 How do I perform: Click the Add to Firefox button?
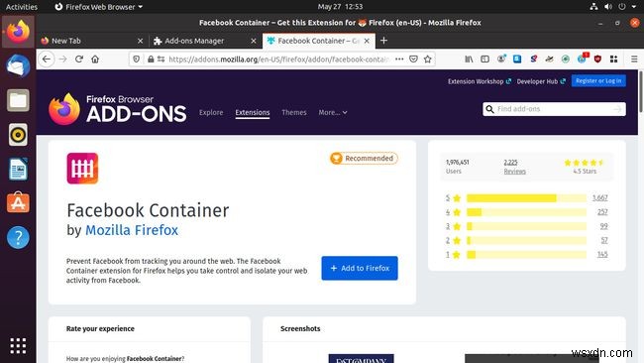click(360, 268)
